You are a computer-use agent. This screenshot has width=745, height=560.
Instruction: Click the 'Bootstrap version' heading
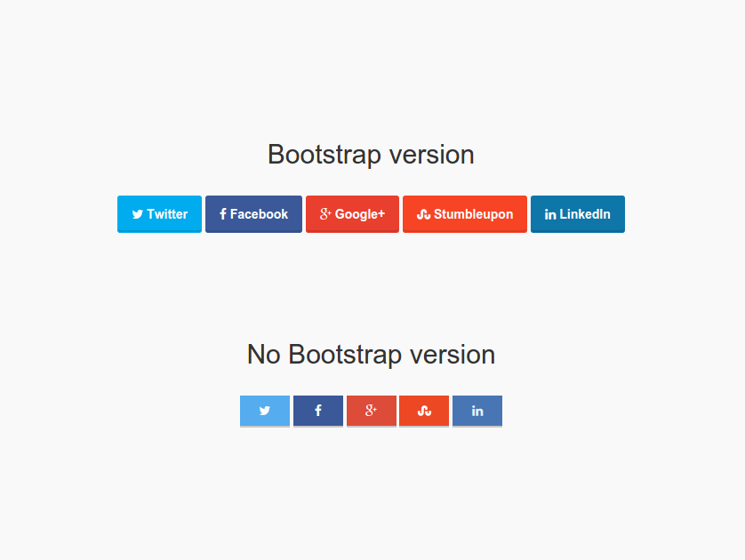pos(371,155)
